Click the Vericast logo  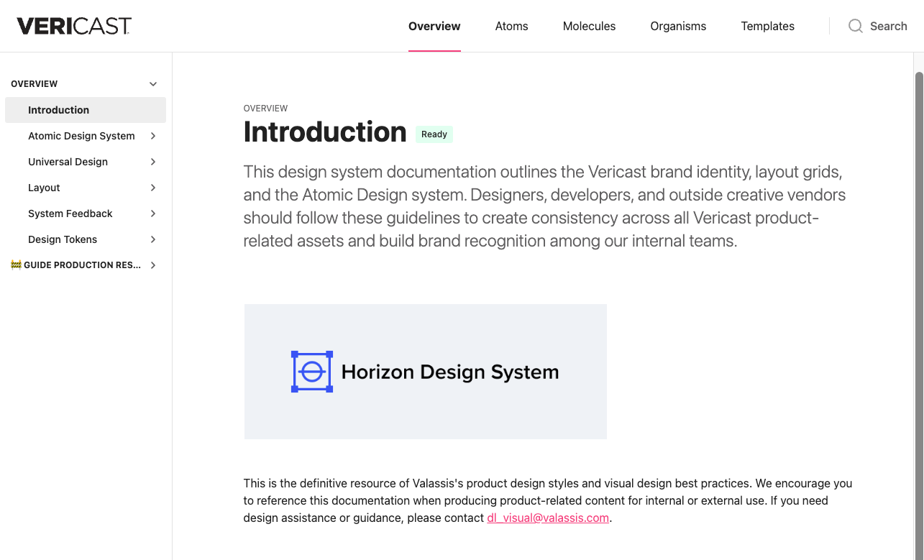pyautogui.click(x=74, y=26)
